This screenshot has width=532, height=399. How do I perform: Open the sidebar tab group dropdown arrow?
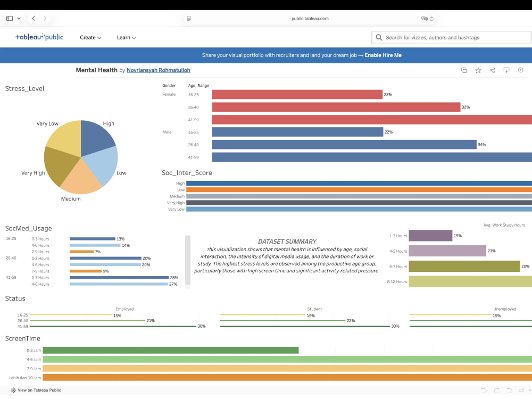[x=19, y=19]
